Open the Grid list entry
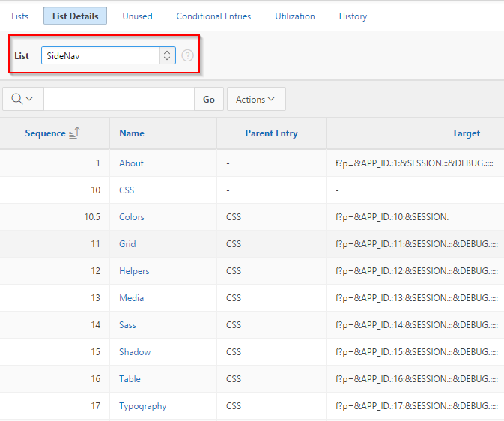The image size is (504, 421). coord(127,244)
